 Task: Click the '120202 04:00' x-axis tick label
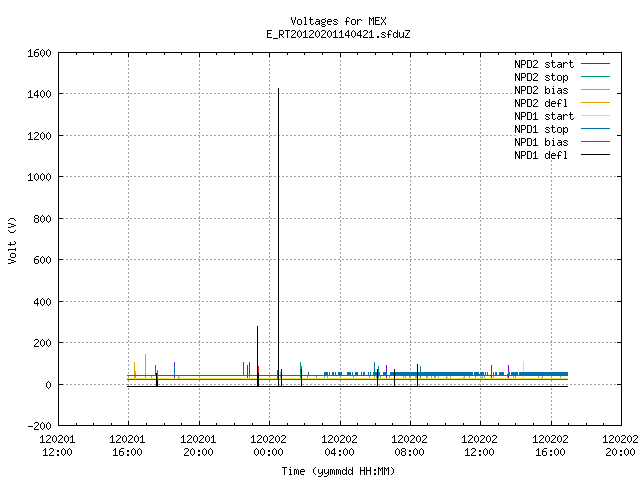pos(339,446)
